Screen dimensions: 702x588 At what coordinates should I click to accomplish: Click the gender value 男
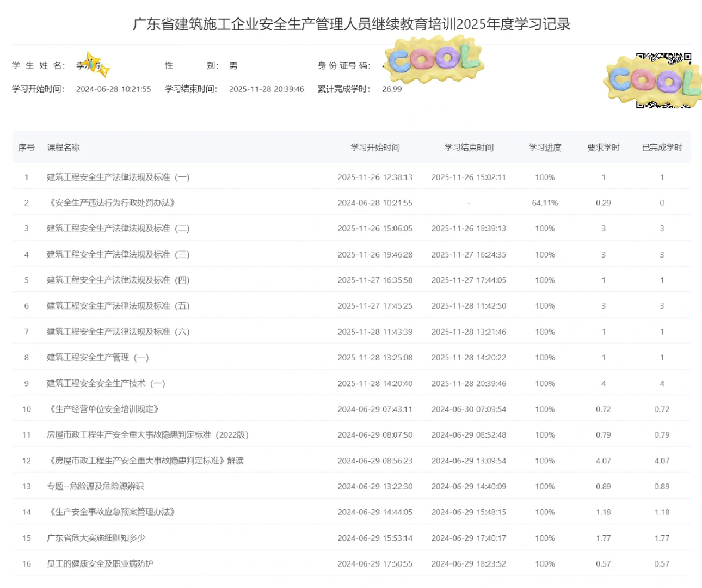point(233,65)
